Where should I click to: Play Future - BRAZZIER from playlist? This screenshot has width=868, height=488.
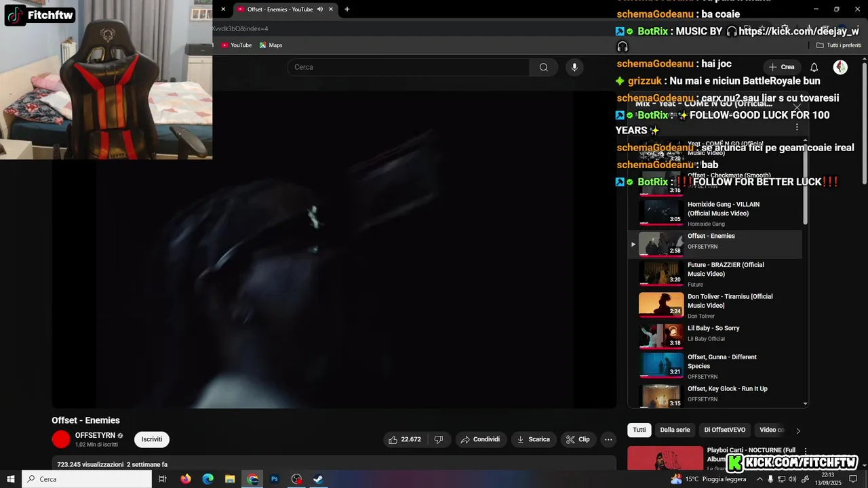click(715, 274)
